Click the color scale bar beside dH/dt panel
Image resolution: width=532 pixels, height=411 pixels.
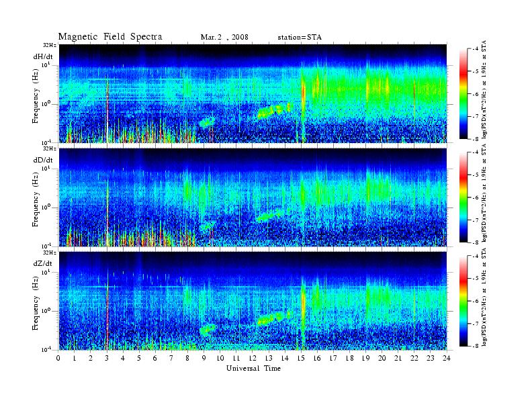pos(463,94)
